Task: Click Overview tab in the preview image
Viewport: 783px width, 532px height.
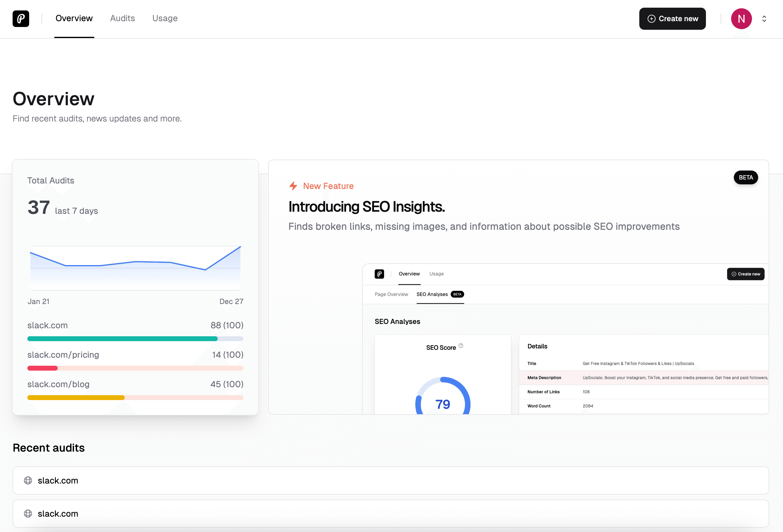Action: point(409,274)
